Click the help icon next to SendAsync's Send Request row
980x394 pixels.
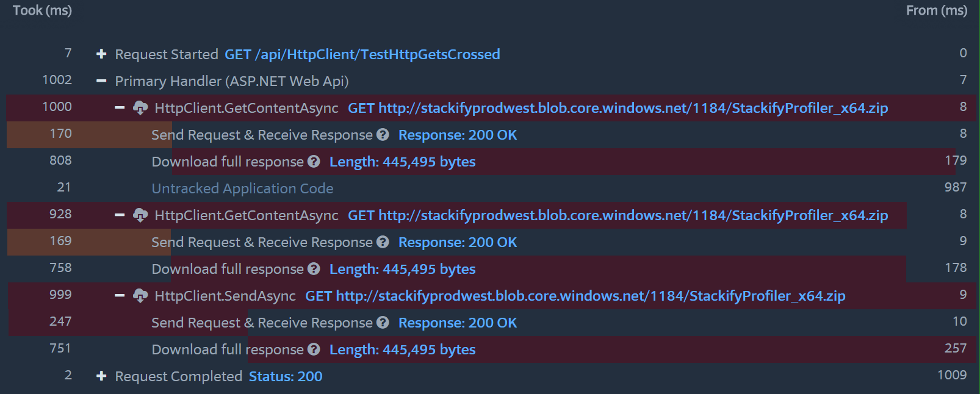(383, 323)
